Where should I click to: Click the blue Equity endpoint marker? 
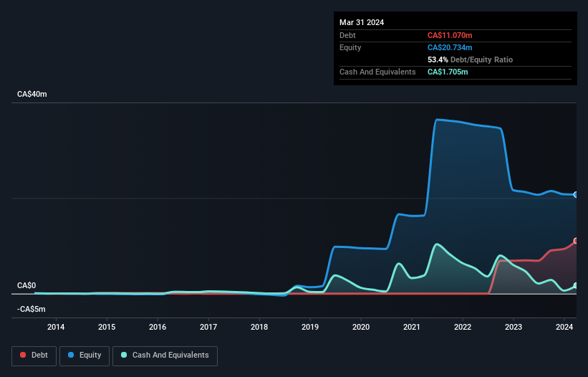pos(576,195)
